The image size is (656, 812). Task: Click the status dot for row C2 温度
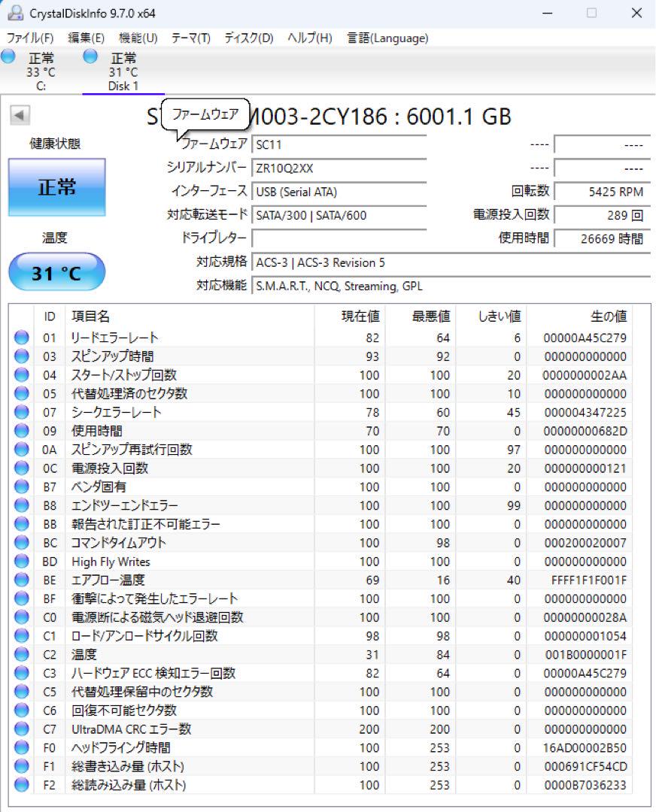pos(22,655)
